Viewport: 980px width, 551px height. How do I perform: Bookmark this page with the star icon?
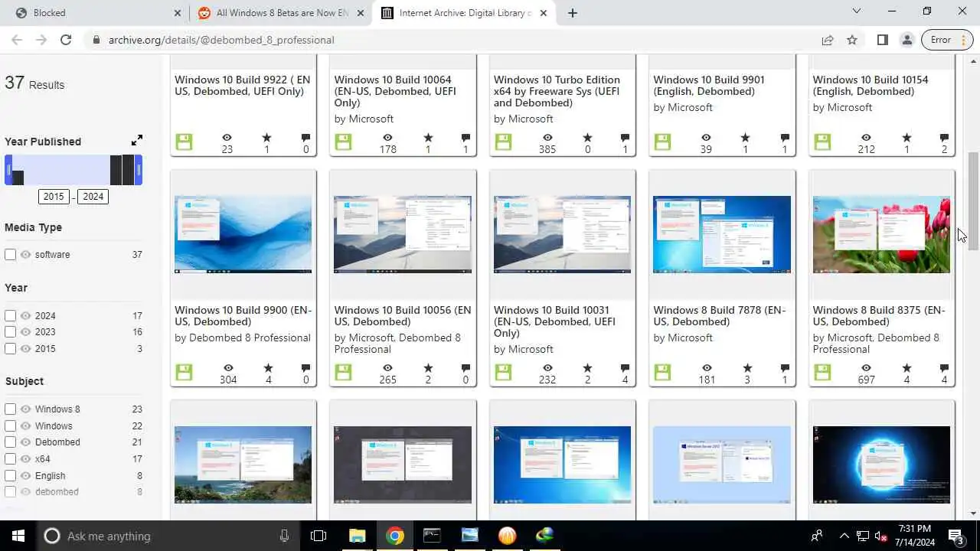point(852,40)
